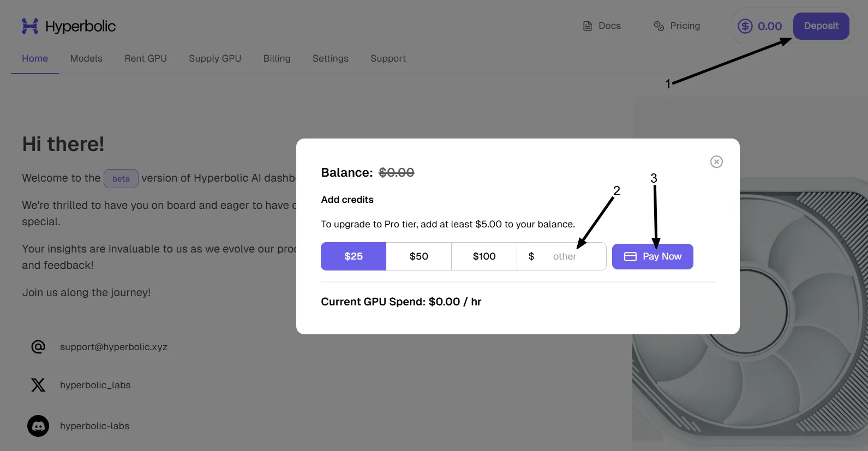Click the Current GPU Spend text
Screen dimensions: 868x451
[x=401, y=302]
